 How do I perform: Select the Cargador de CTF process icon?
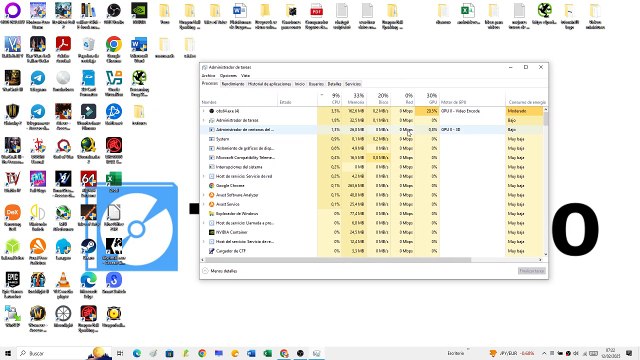click(x=211, y=251)
